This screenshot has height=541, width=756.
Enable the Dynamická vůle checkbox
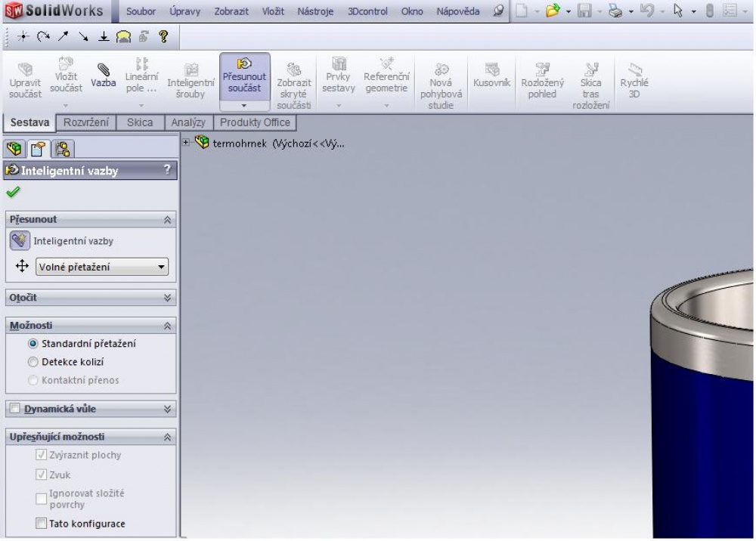[x=15, y=409]
